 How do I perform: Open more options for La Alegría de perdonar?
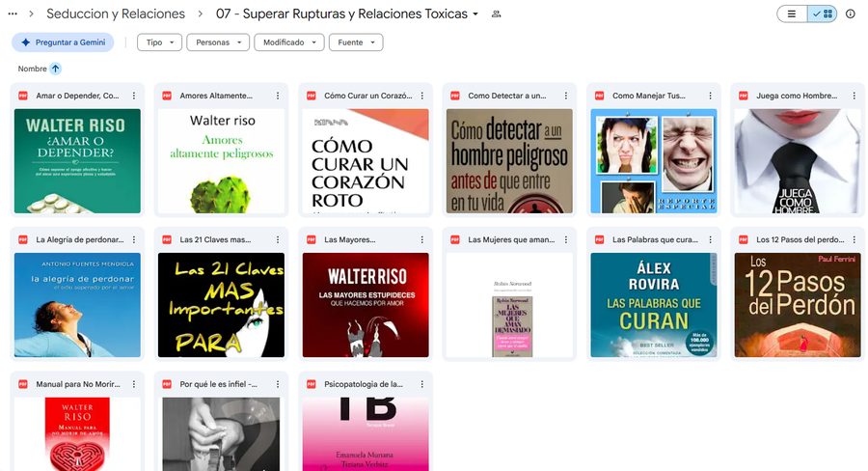134,240
